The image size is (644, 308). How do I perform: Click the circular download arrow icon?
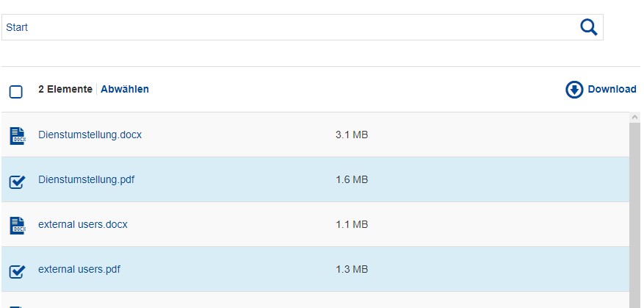574,90
